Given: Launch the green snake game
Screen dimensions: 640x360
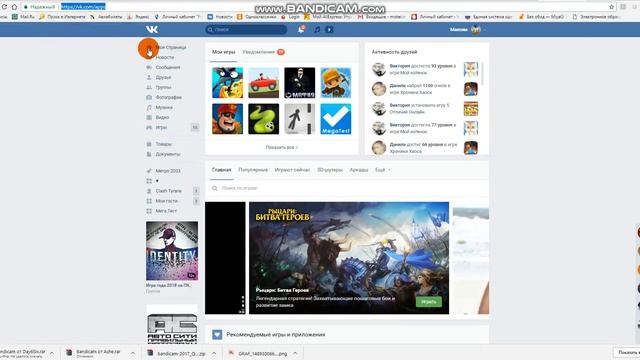Looking at the screenshot, I should click(x=264, y=119).
